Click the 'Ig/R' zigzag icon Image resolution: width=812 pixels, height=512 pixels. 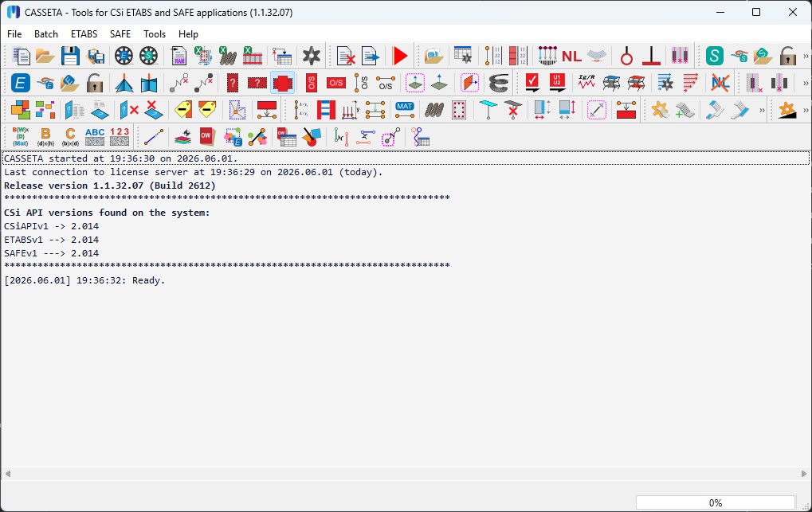(586, 82)
